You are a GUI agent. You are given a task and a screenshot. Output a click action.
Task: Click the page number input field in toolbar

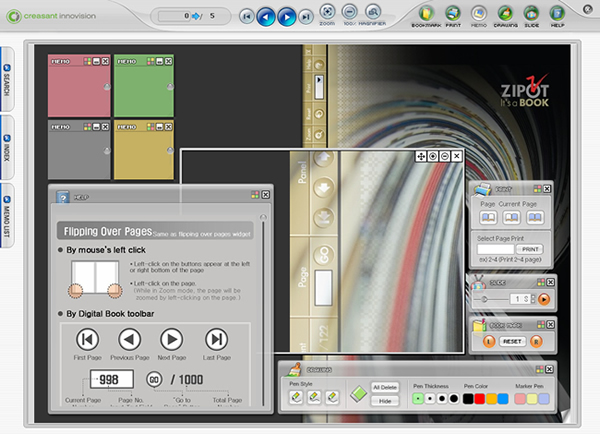pos(174,16)
